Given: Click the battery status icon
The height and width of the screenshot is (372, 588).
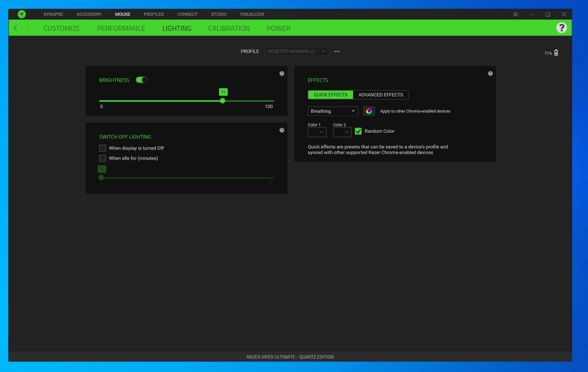Looking at the screenshot, I should pos(556,53).
